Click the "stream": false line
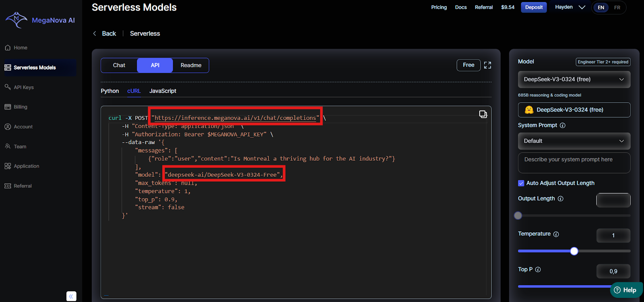Screen dimensions: 644x302 coord(160,207)
